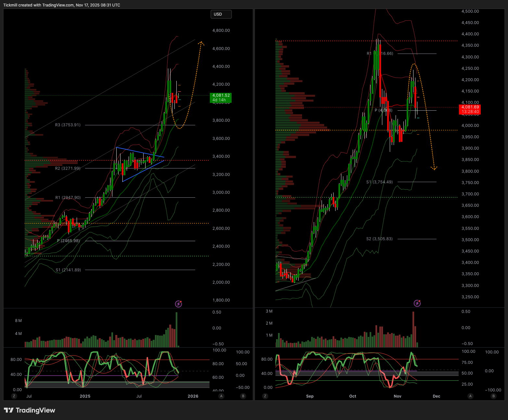
Task: Open the USD currency selector
Action: 221,14
